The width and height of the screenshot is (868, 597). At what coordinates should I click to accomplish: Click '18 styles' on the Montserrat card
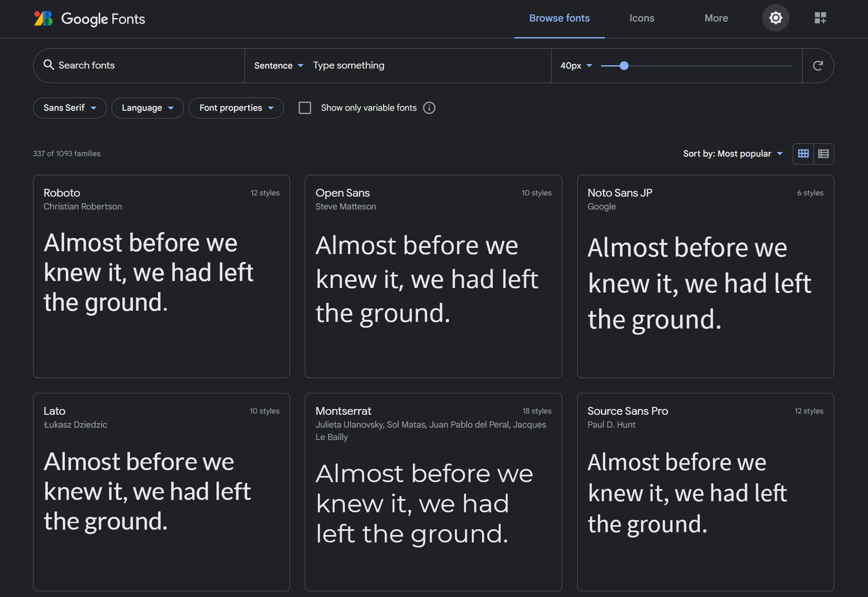coord(537,411)
